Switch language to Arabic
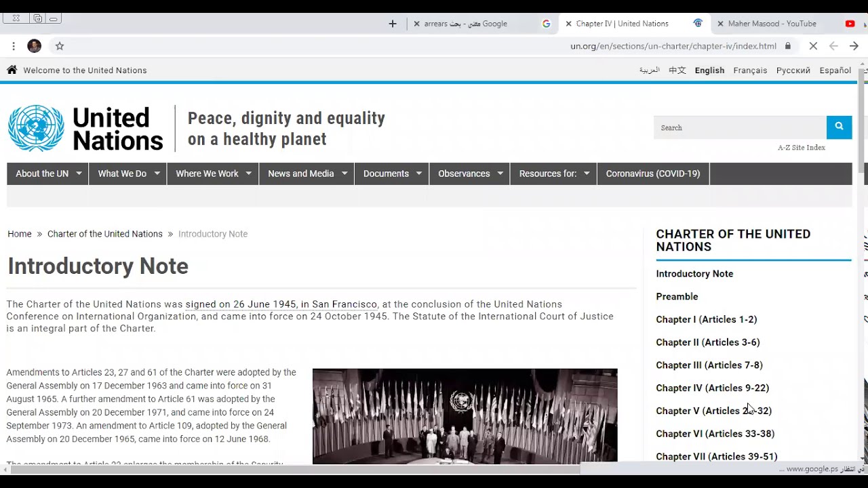 click(x=649, y=70)
